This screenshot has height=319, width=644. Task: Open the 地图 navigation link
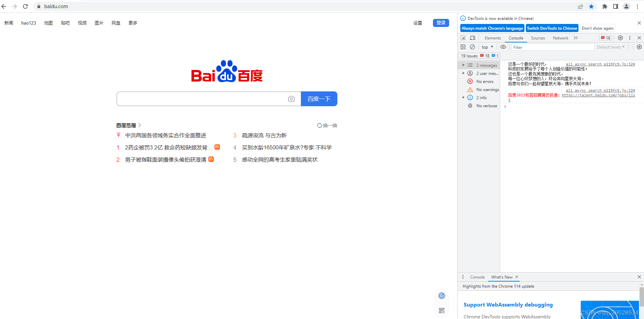click(x=48, y=23)
